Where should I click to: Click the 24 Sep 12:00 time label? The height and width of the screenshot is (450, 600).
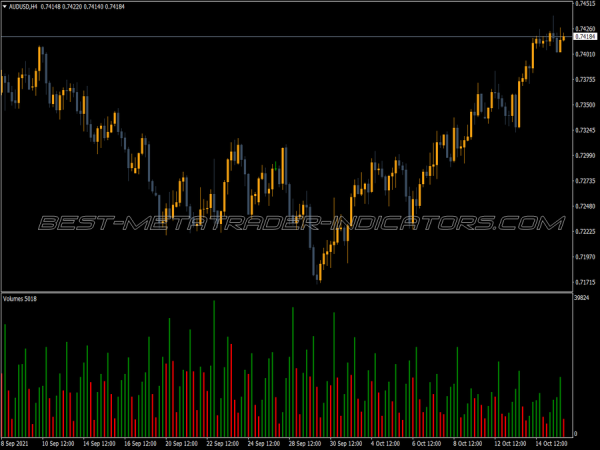click(264, 444)
